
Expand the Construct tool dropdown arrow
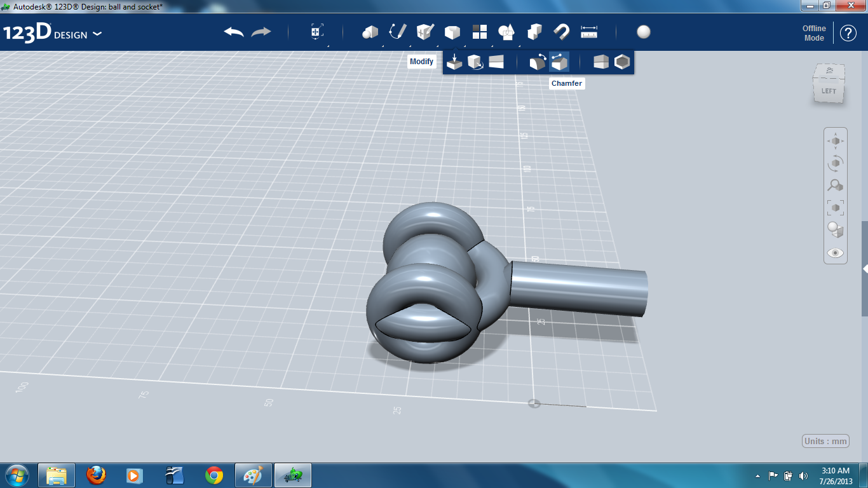coord(438,45)
